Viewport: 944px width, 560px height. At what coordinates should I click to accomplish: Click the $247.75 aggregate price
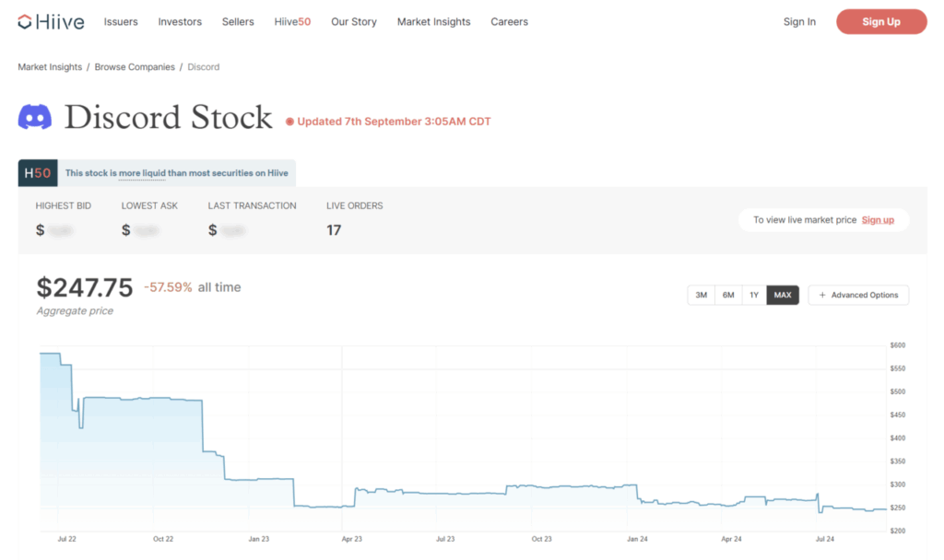tap(84, 287)
